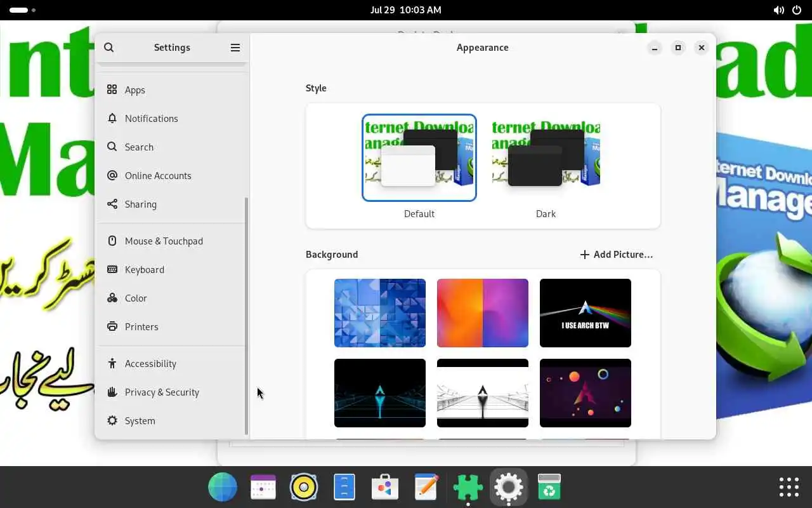This screenshot has height=508, width=812.
Task: Go to Keyboard settings
Action: click(171, 270)
